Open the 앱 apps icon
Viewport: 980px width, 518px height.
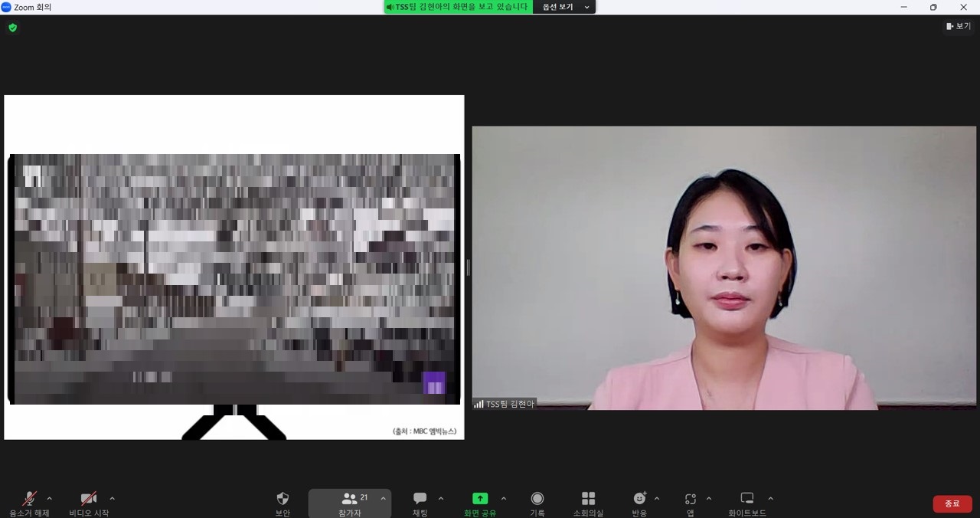(691, 499)
